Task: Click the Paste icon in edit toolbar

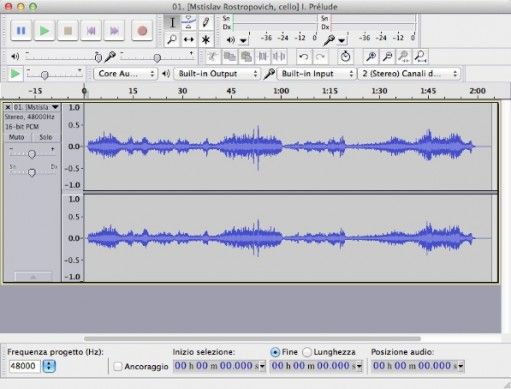Action: click(x=246, y=56)
